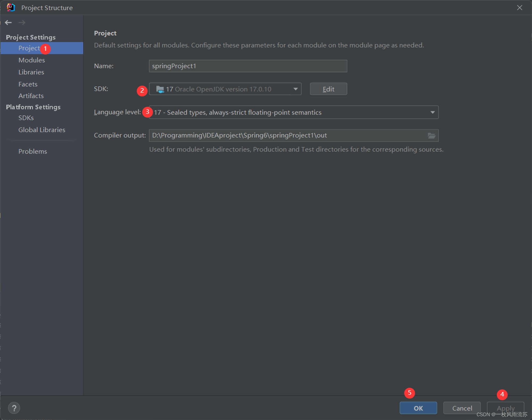
Task: Click the browse folder icon in Compiler output
Action: 431,136
